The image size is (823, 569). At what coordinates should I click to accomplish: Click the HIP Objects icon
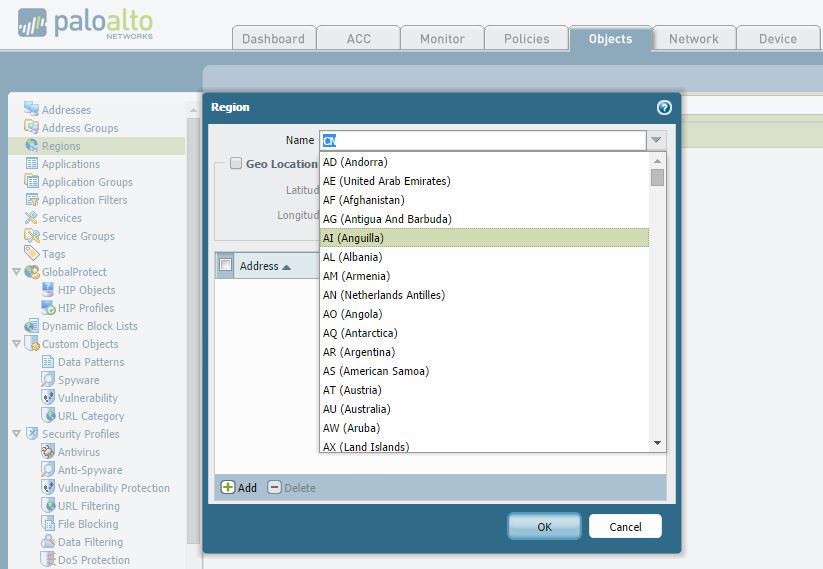[48, 289]
